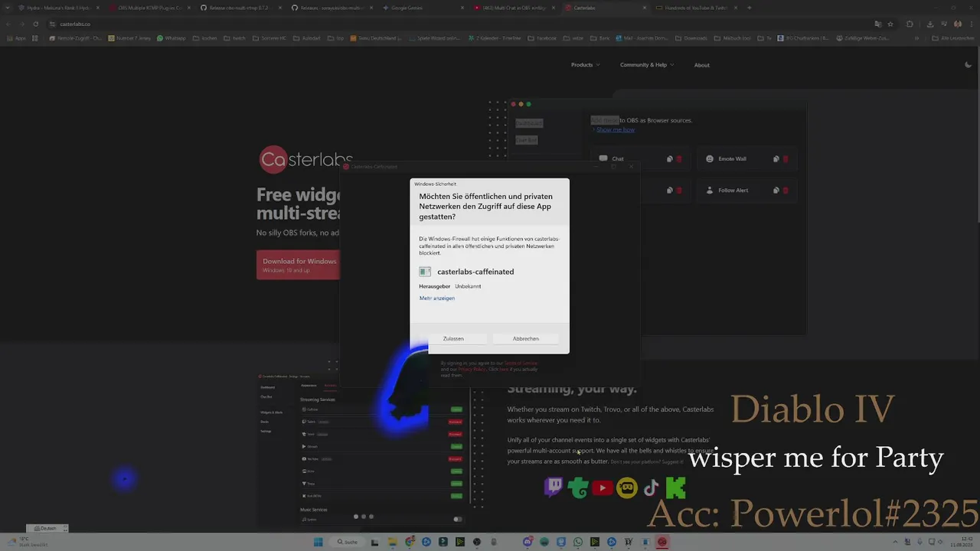
Task: Delete the Emote Wall widget
Action: [786, 159]
